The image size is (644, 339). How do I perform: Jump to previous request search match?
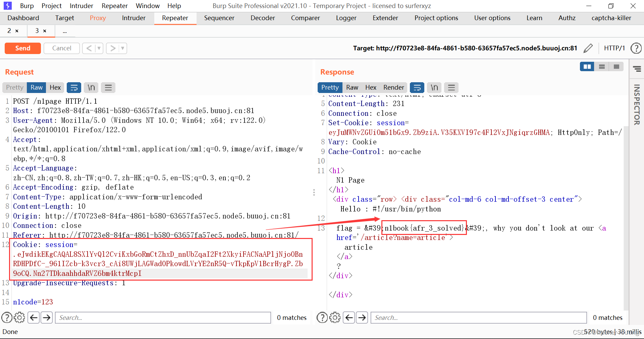[34, 318]
